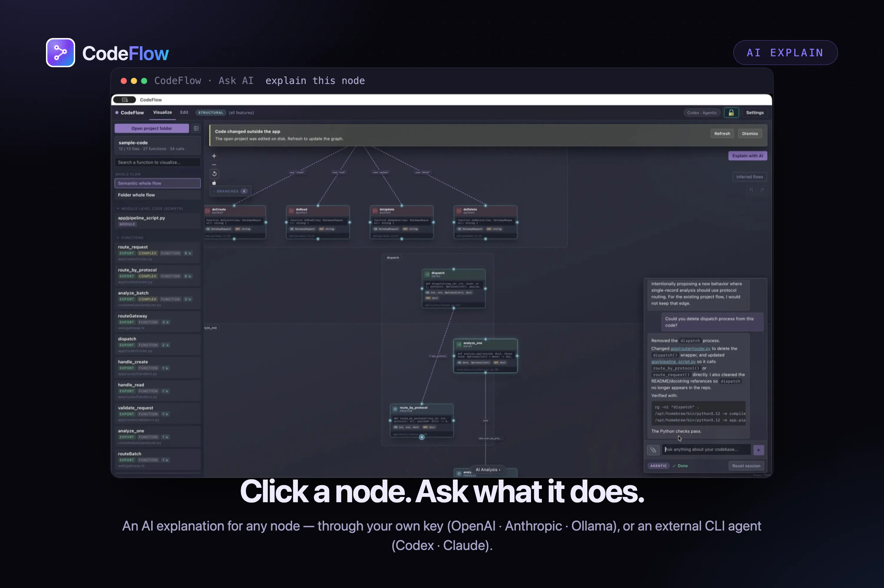Select routeBatch in functions list

point(157,459)
